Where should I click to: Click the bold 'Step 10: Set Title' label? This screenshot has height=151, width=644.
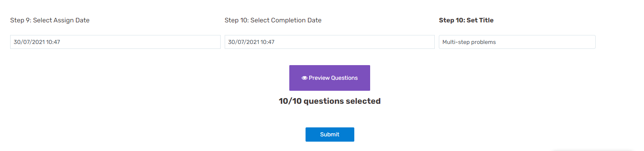[466, 20]
